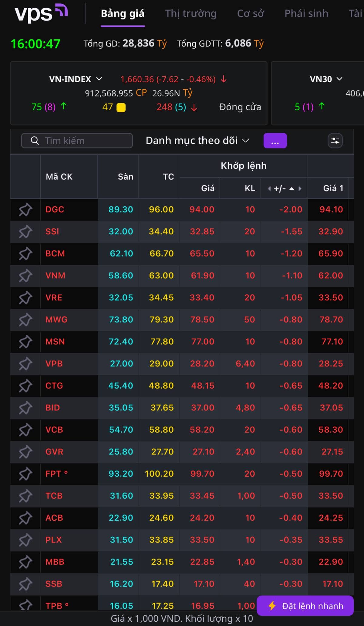Toggle the pin for the SSI row
Image resolution: width=364 pixels, height=626 pixels.
[25, 232]
